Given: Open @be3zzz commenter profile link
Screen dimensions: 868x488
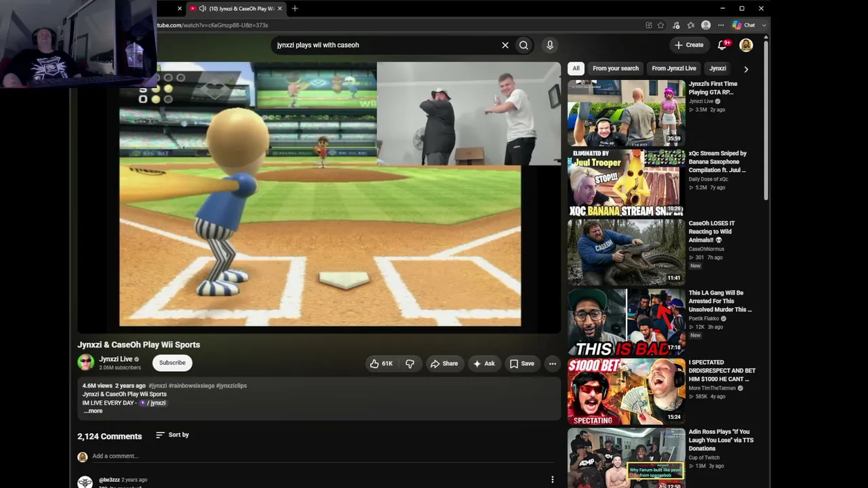Looking at the screenshot, I should (x=109, y=480).
